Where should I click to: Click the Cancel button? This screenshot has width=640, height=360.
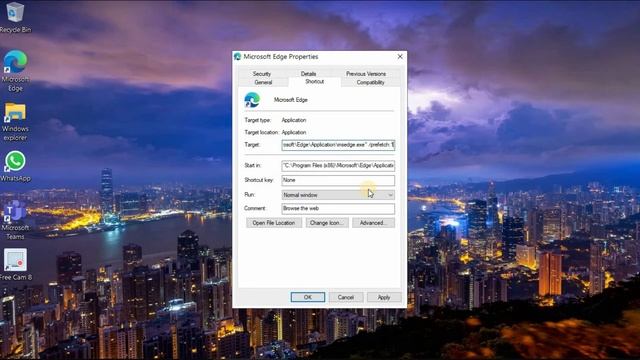346,297
